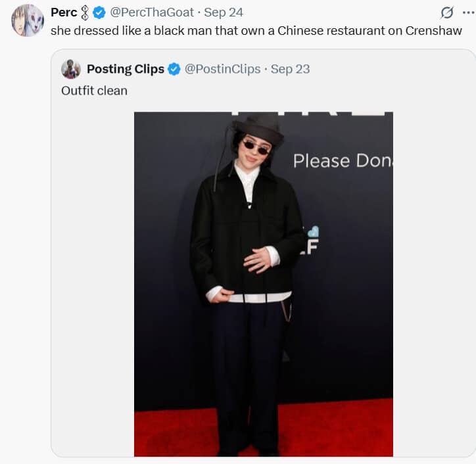Viewport: 476px width, 464px height.
Task: Click the "Please Don" backdrop text in photo
Action: 343,161
